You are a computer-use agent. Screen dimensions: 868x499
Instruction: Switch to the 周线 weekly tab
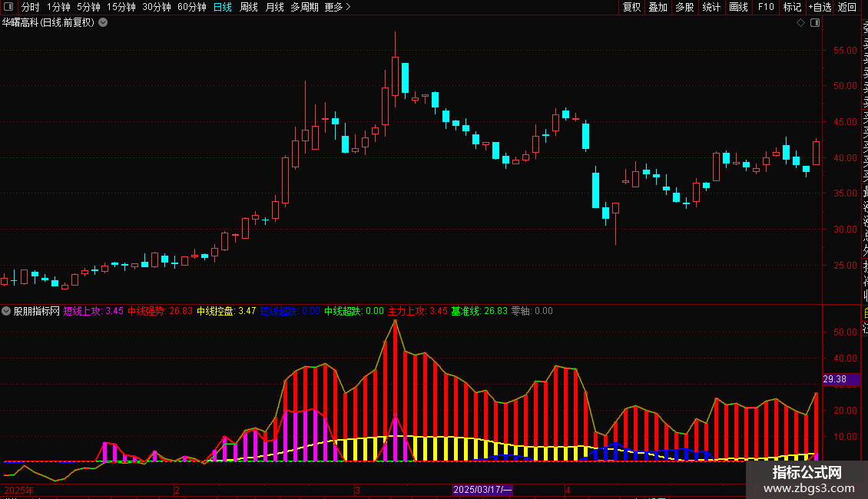click(x=249, y=7)
